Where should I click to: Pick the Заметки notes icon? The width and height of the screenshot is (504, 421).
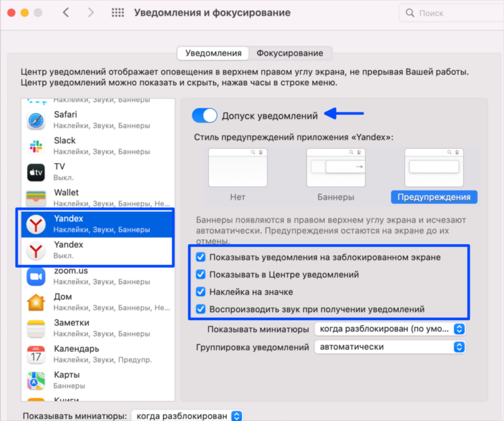[x=36, y=329]
